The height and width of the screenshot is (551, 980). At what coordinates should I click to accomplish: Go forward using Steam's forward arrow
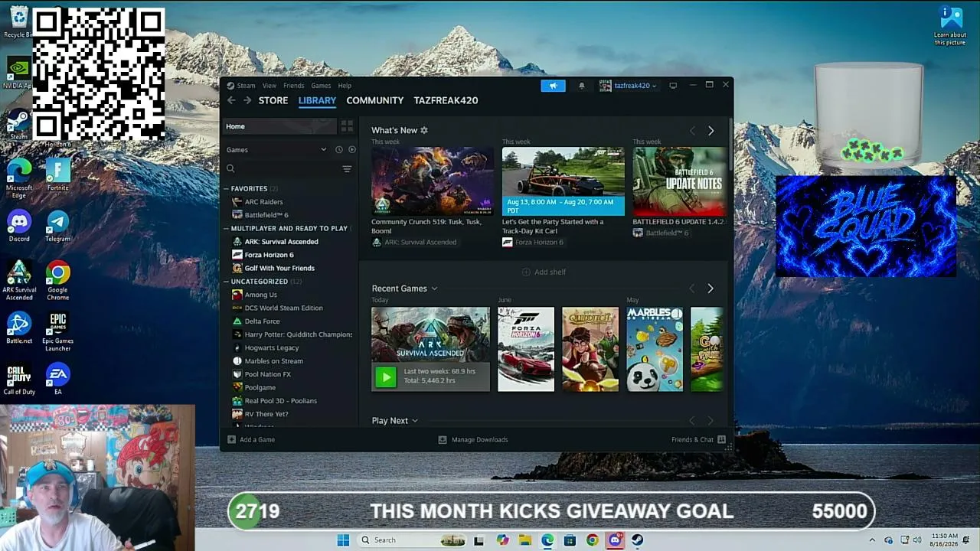click(247, 100)
